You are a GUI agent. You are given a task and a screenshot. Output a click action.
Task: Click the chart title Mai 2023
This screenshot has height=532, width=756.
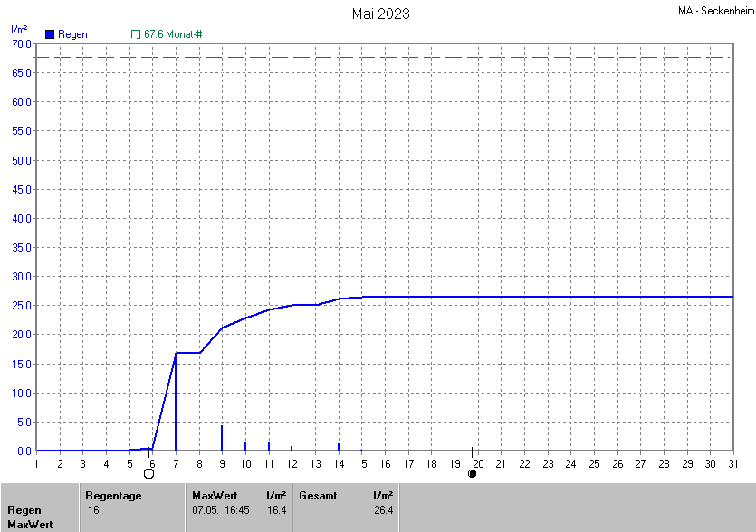380,14
